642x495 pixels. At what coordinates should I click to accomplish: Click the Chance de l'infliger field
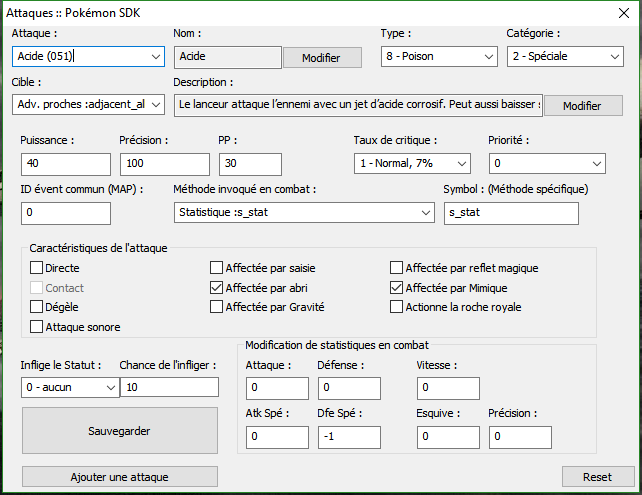click(x=170, y=387)
